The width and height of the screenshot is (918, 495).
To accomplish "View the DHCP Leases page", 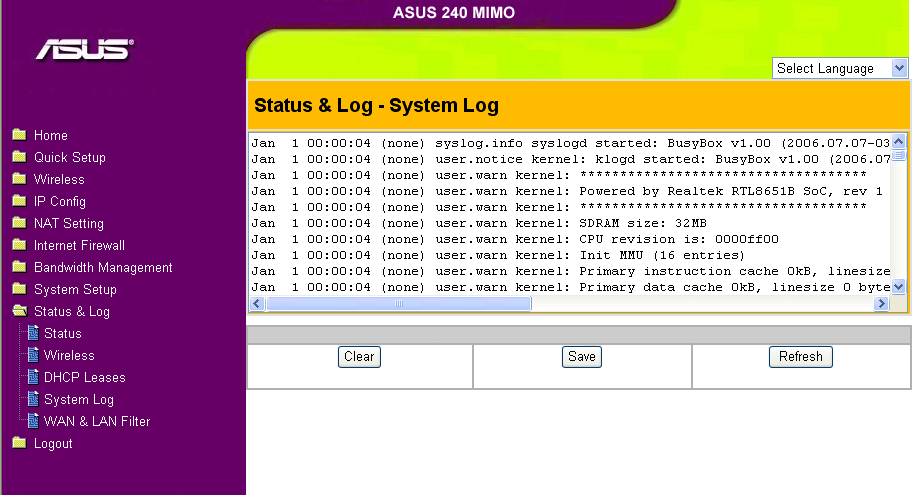I will point(85,377).
